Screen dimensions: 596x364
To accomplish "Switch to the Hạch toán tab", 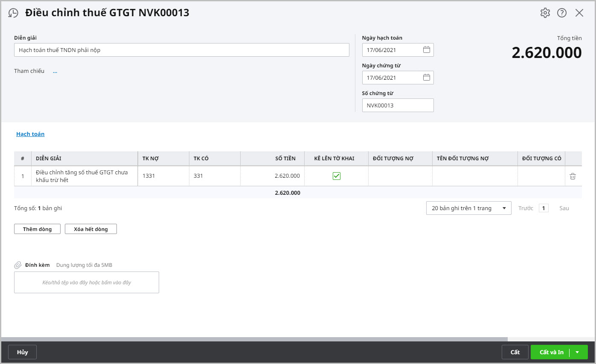I will [x=30, y=134].
